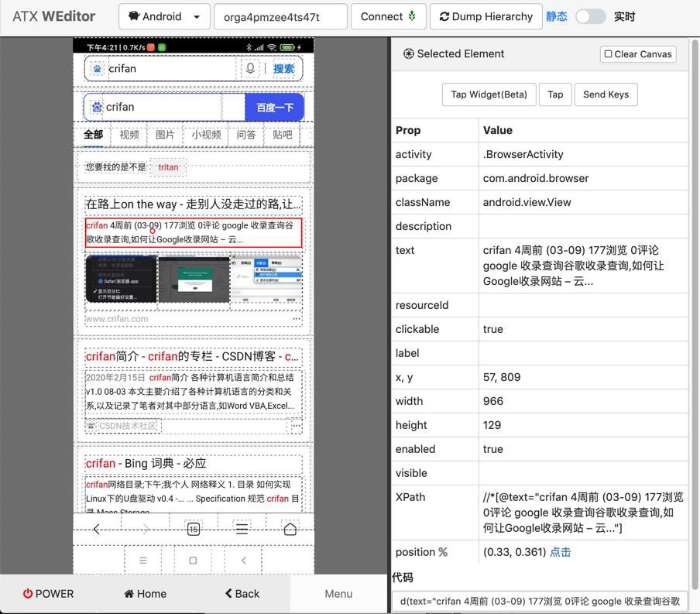Click the width value 966

[492, 401]
